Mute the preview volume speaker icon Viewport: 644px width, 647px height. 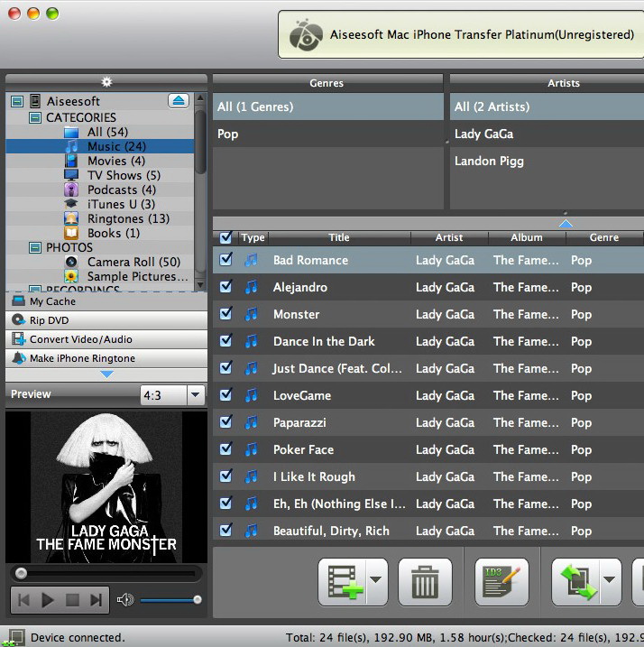click(125, 600)
